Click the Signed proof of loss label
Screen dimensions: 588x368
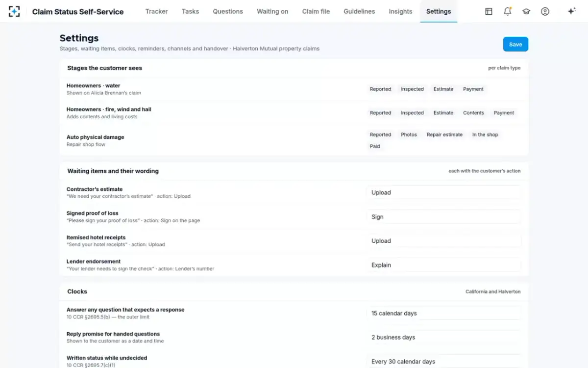click(93, 213)
